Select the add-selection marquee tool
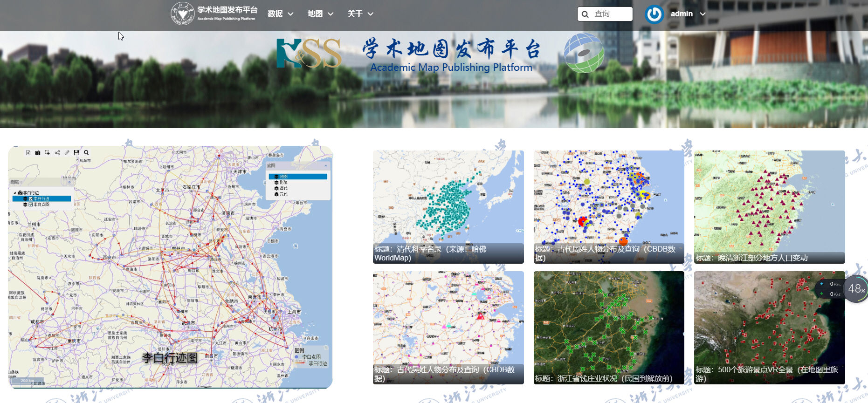 (x=48, y=153)
